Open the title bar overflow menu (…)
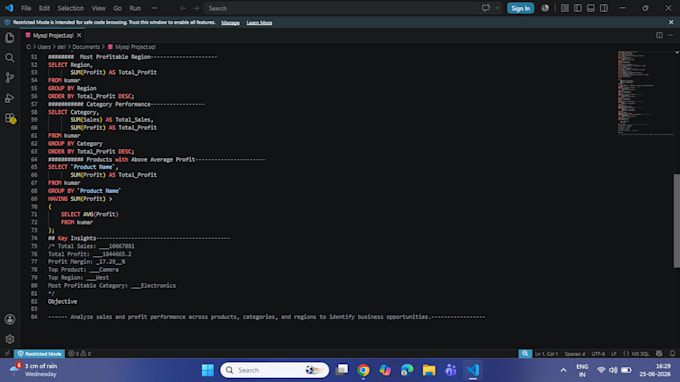Image resolution: width=680 pixels, height=382 pixels. pos(154,8)
